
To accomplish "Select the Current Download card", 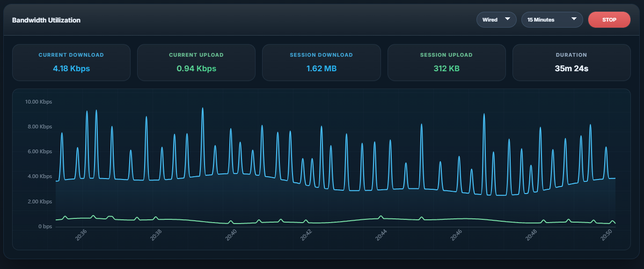I will click(x=71, y=62).
